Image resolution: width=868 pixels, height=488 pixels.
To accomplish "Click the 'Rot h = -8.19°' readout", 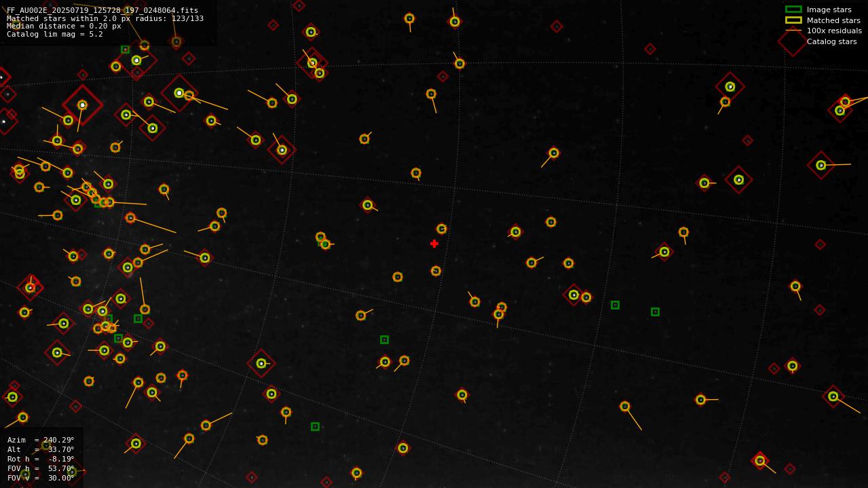I will point(41,459).
